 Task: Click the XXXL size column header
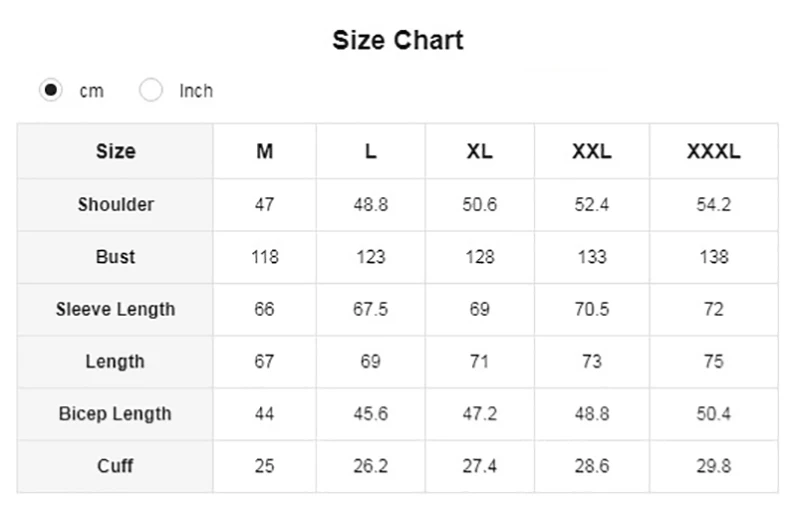[714, 151]
